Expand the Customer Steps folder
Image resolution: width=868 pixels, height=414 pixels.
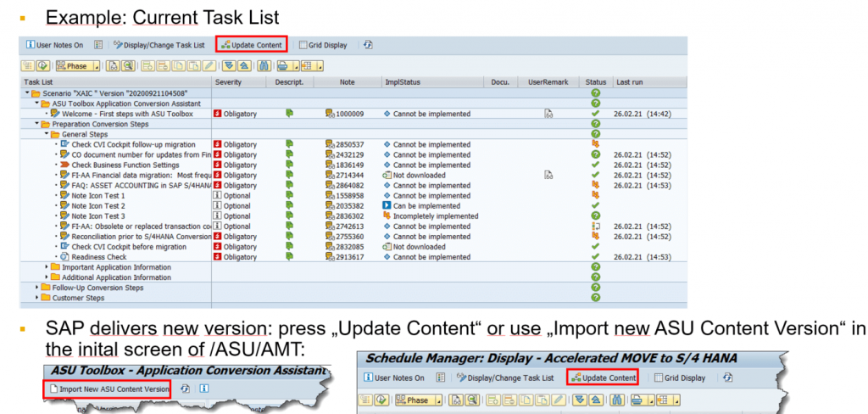[x=37, y=298]
